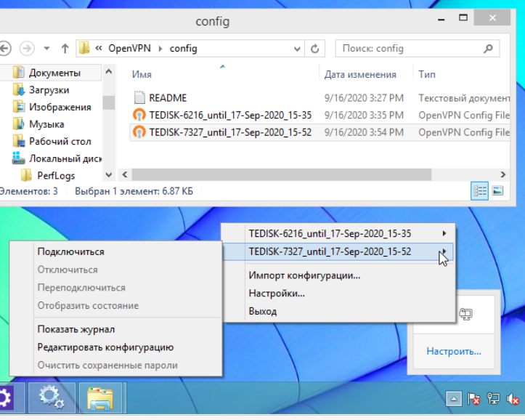Select the TEDISK-6216 OpenVPN config file icon

tap(139, 115)
